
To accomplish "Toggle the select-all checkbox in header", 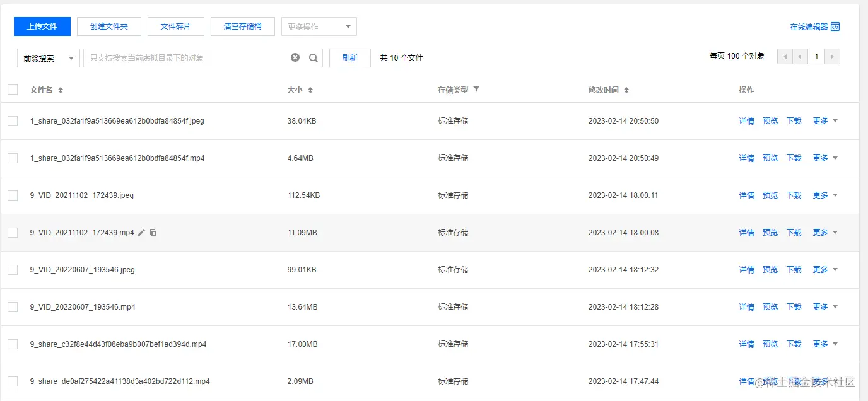I will tap(13, 90).
